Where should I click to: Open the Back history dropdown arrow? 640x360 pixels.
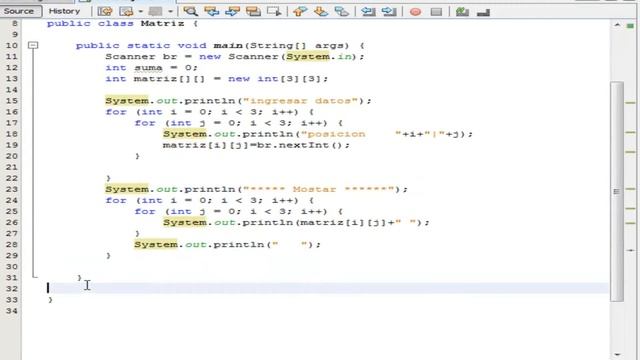140,11
